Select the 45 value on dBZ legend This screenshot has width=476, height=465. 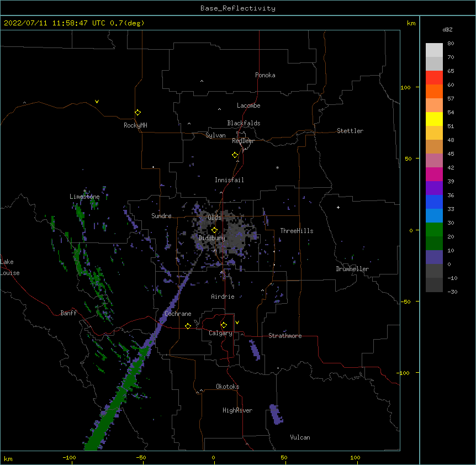(x=451, y=154)
